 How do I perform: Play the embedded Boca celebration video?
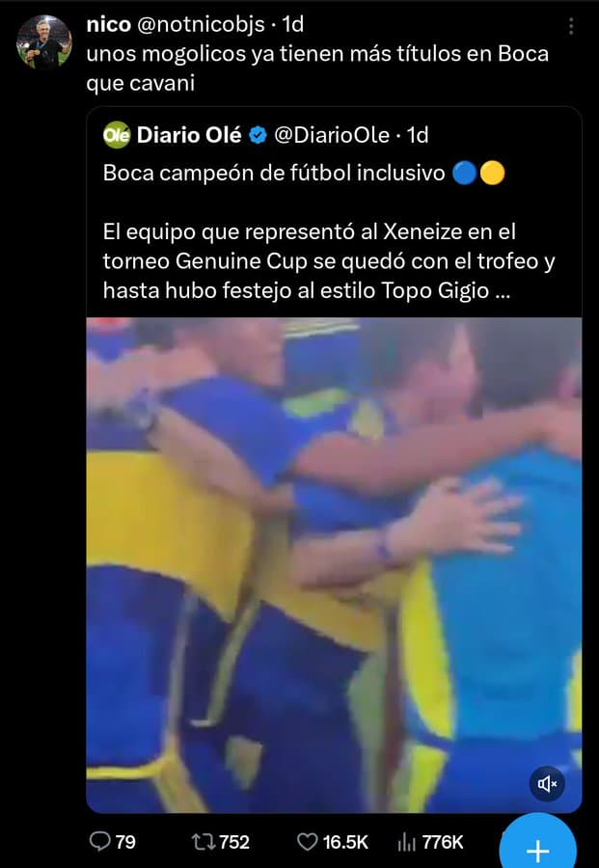tap(334, 565)
